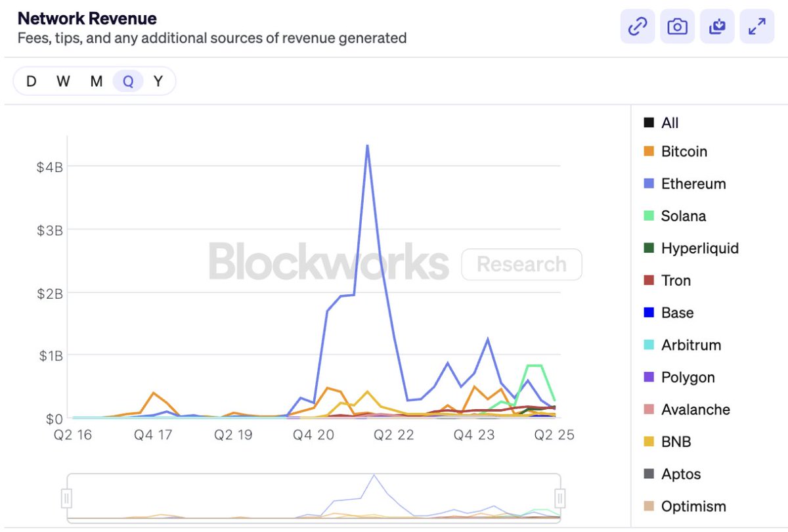Viewport: 788px width, 532px height.
Task: Switch to Weekly (W) interval
Action: point(63,81)
